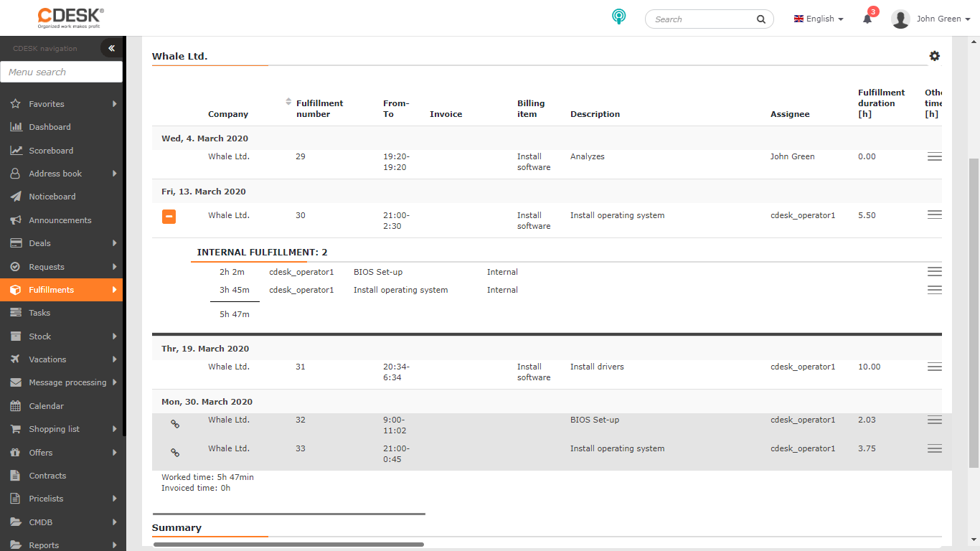Screen dimensions: 980x551
Task: Click link icon on fulfillment 33 row
Action: pos(174,453)
